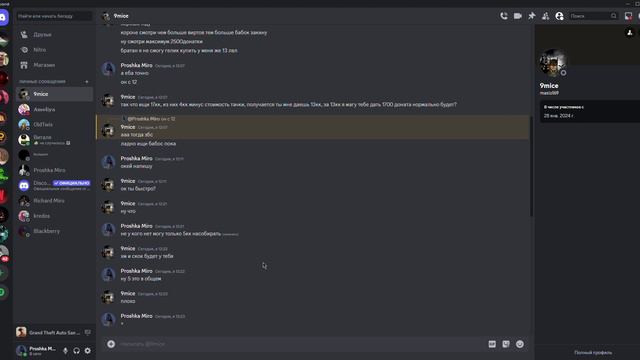Add friends to this DM
Image resolution: width=640 pixels, height=360 pixels.
tap(545, 16)
